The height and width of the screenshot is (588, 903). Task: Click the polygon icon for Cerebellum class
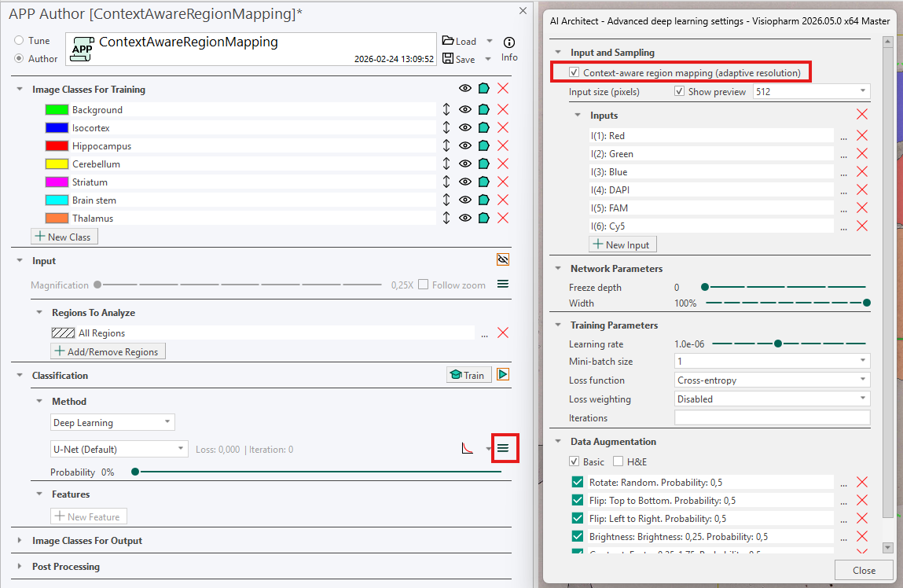tap(484, 164)
